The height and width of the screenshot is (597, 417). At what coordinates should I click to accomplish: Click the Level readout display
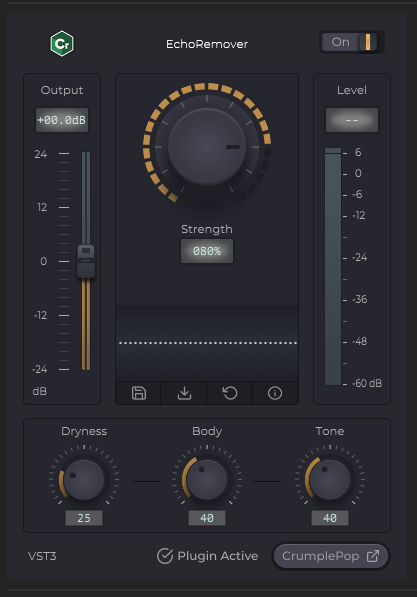pyautogui.click(x=351, y=120)
